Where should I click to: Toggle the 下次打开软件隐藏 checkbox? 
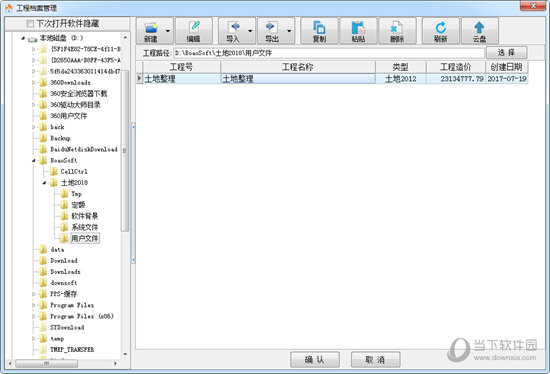[30, 24]
